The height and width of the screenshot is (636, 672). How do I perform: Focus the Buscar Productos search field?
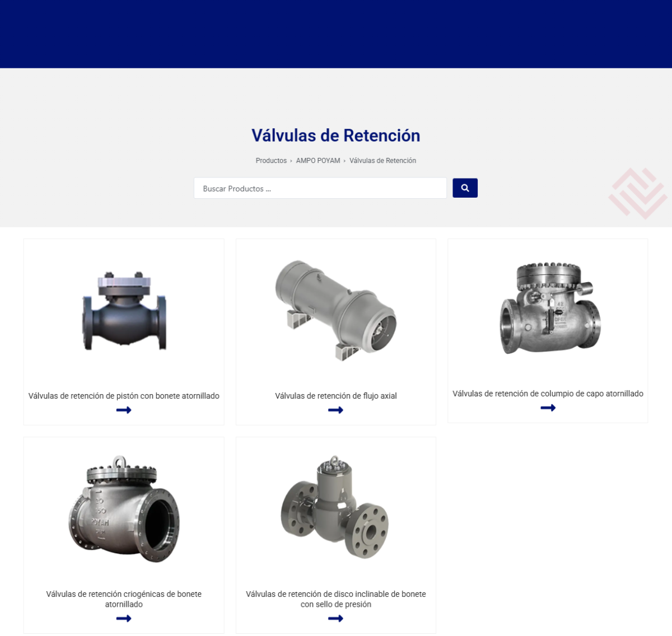click(x=320, y=188)
